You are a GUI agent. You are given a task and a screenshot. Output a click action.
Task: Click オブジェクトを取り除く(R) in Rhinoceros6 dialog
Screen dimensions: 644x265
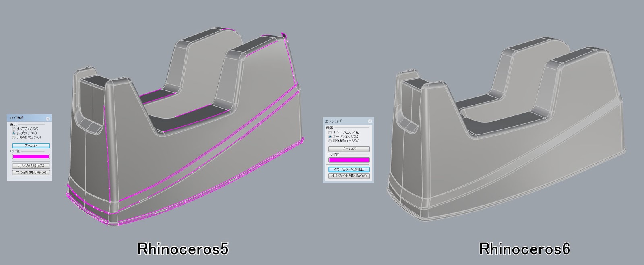click(x=349, y=176)
